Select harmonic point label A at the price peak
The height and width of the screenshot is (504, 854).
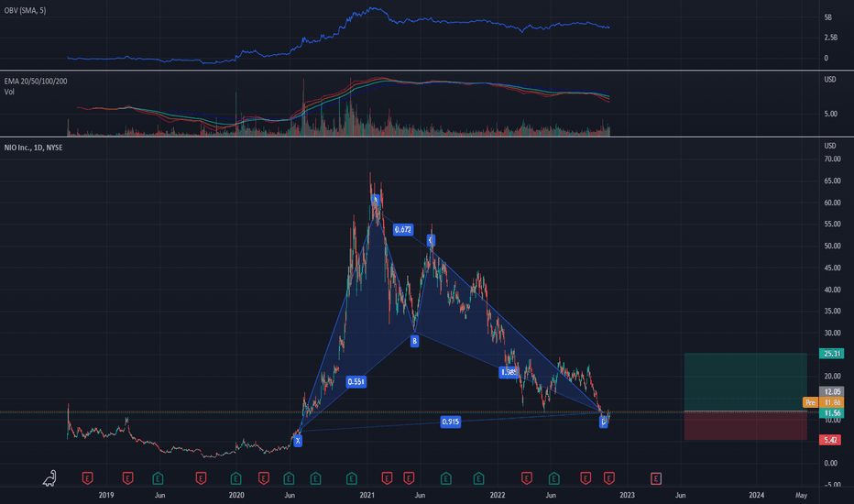pyautogui.click(x=376, y=200)
